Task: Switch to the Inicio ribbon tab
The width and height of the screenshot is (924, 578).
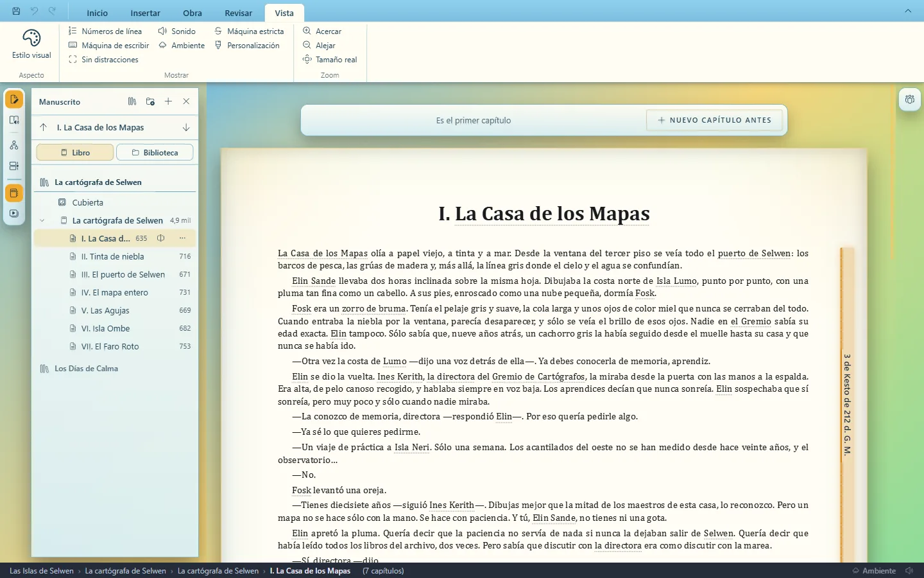Action: tap(98, 13)
